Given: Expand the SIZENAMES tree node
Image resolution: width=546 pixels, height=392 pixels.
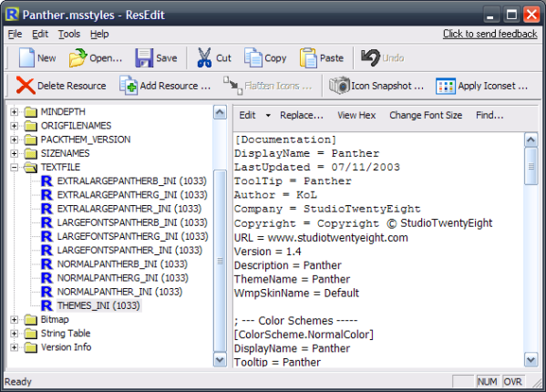Looking at the screenshot, I should point(14,153).
